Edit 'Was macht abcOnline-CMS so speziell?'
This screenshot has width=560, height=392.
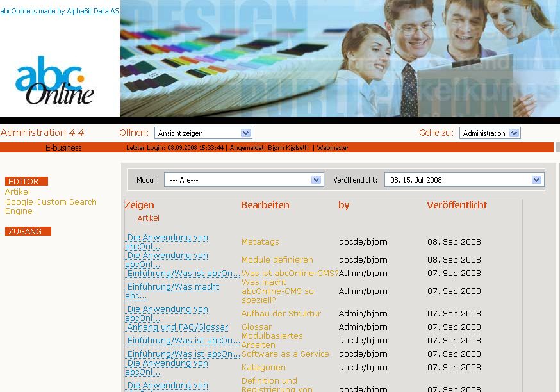[277, 291]
